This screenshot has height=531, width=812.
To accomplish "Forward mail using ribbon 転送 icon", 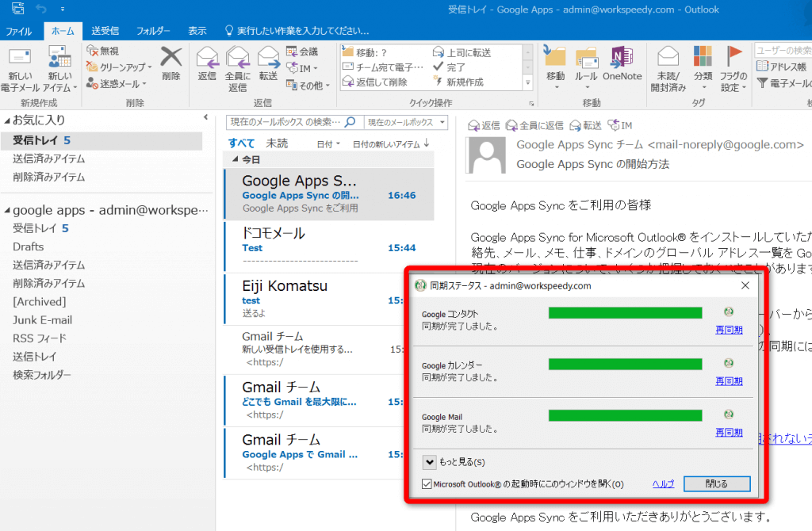I will pyautogui.click(x=268, y=57).
